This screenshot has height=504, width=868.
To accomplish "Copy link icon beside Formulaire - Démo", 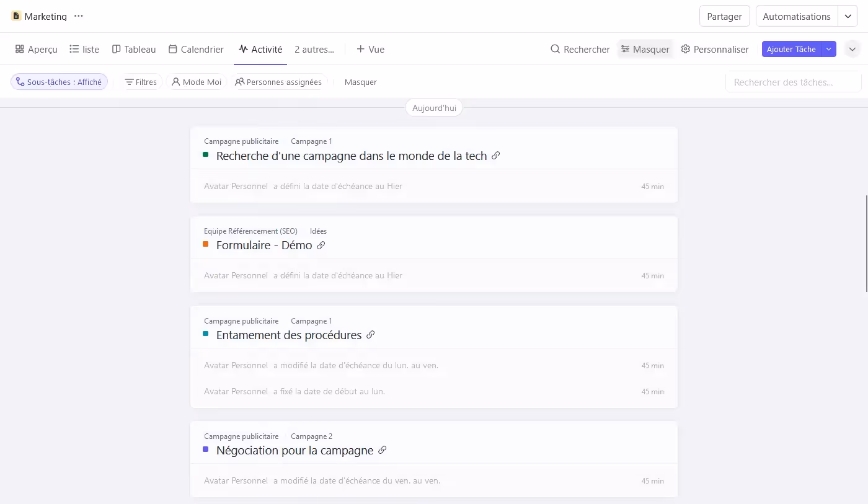I will tap(321, 245).
